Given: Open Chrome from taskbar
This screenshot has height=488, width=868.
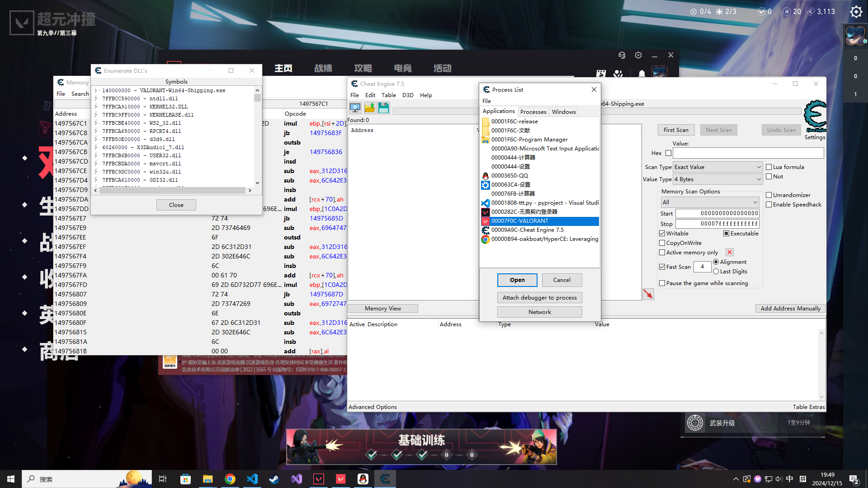Looking at the screenshot, I should pyautogui.click(x=230, y=479).
